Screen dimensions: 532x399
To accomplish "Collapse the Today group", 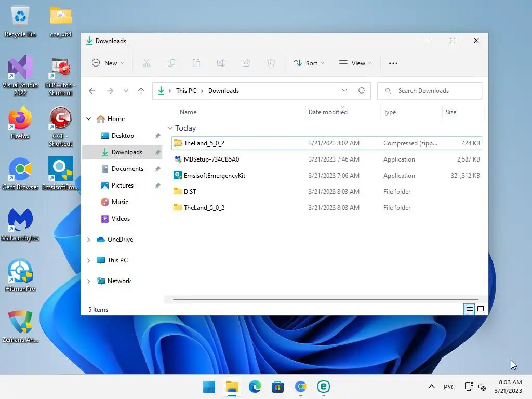I will pos(170,128).
